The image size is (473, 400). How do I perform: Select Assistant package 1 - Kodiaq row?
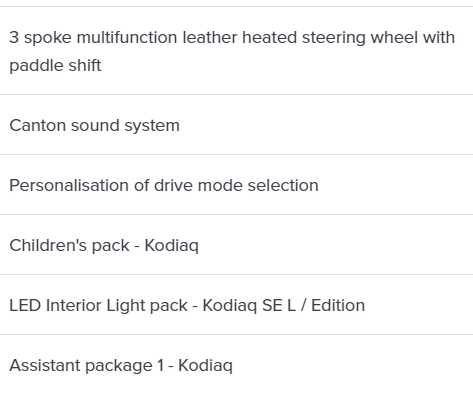(236, 365)
